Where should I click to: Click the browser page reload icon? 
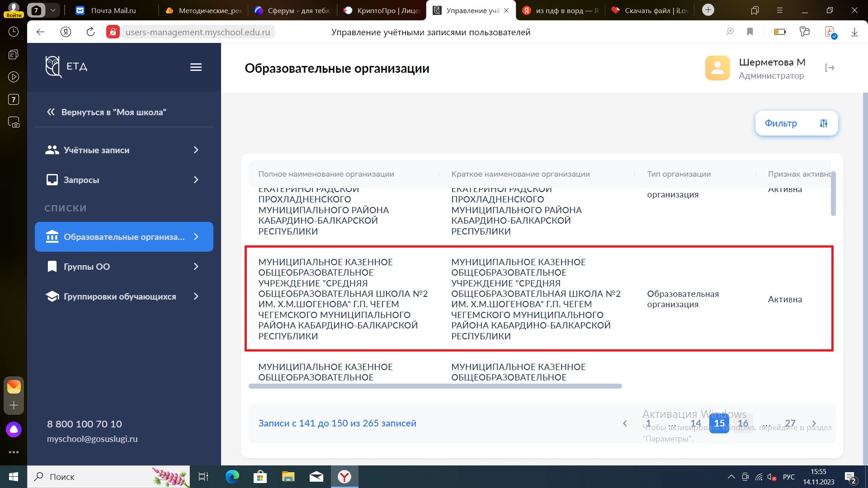point(90,32)
